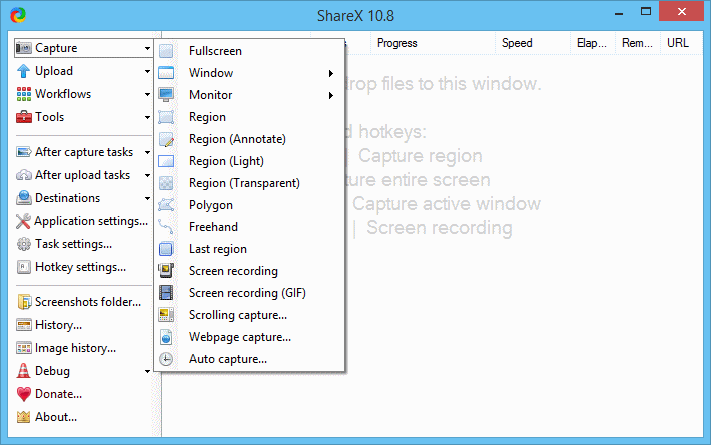Expand the Window submenu arrow

click(331, 73)
